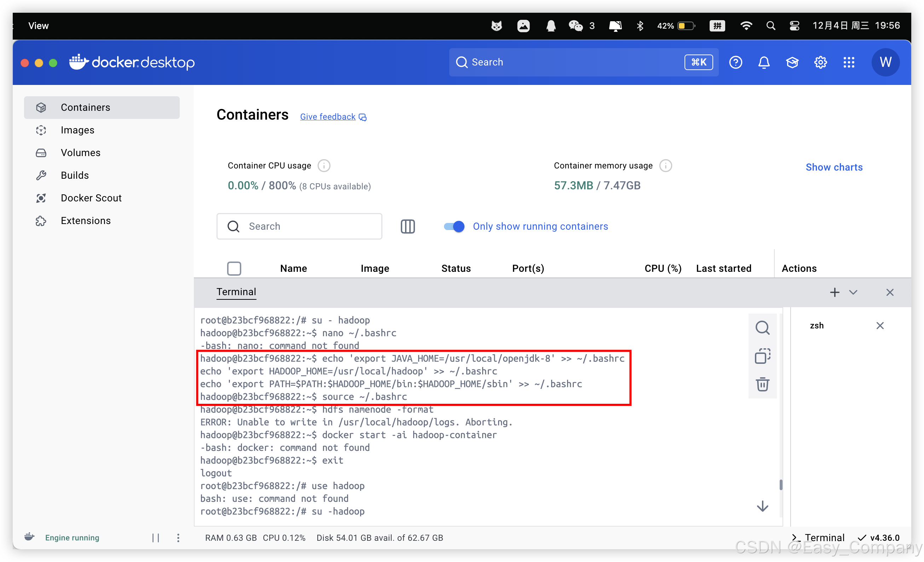
Task: Sort by Status column header
Action: [x=456, y=268]
